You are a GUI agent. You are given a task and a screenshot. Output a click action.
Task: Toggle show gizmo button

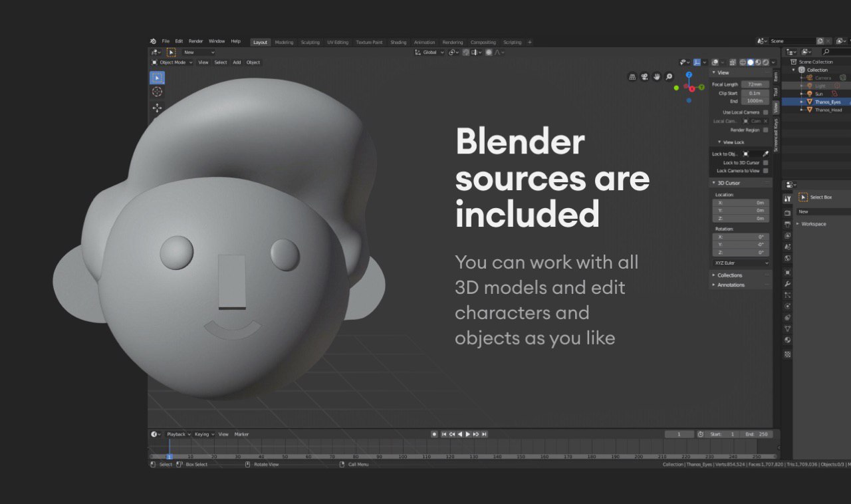(x=697, y=63)
